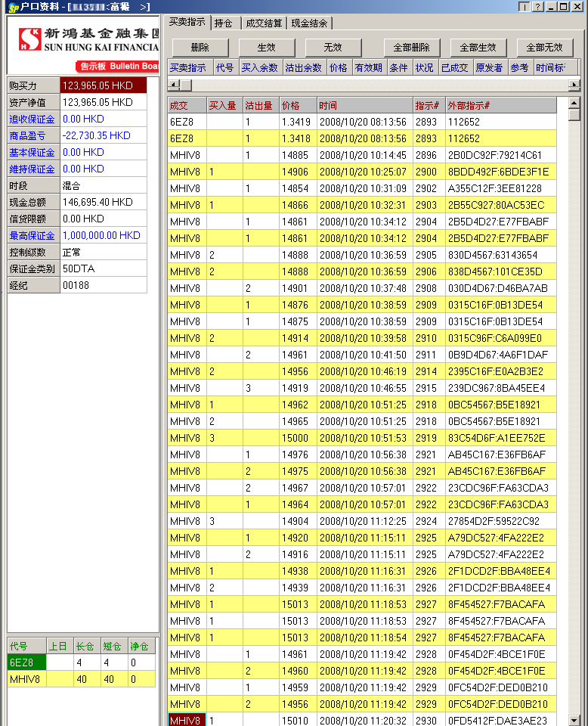Click the 維持保证金 link
The width and height of the screenshot is (588, 726).
tap(32, 169)
